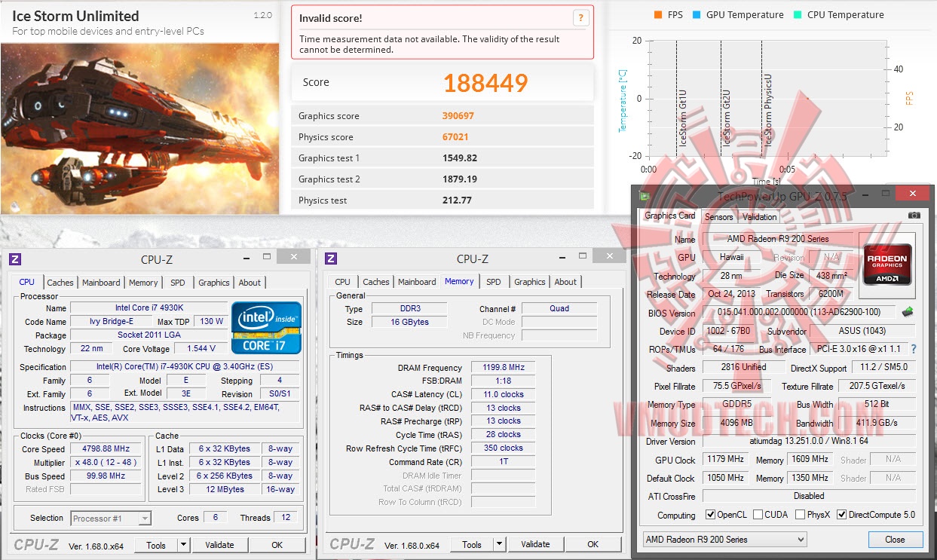The height and width of the screenshot is (560, 937).
Task: Select About tab in CPU-Z Memory window
Action: click(x=565, y=282)
